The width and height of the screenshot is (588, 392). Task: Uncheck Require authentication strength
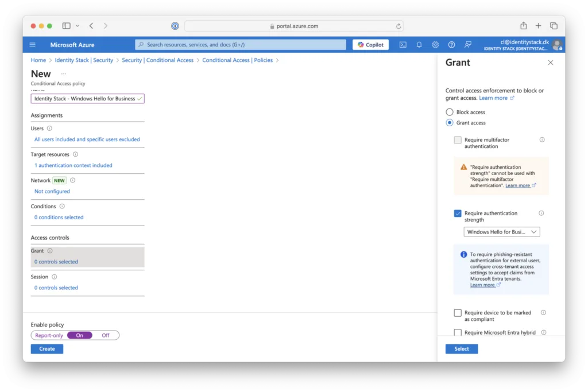coord(458,214)
